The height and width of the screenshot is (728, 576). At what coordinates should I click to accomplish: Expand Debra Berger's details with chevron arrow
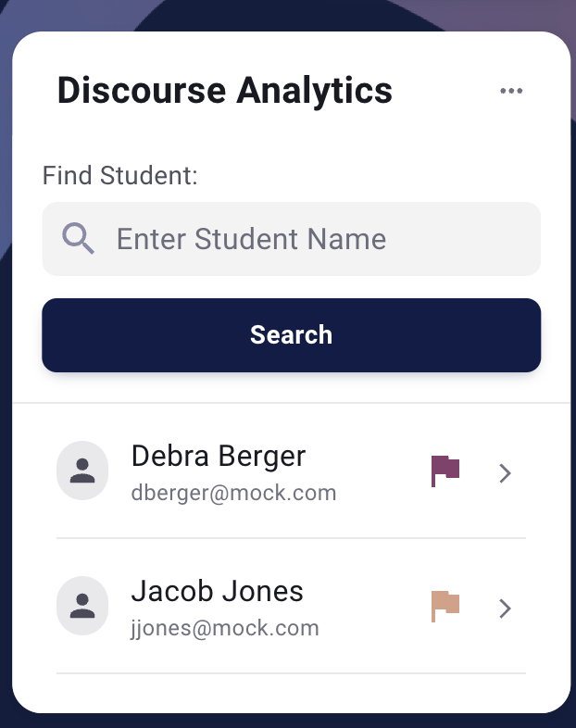click(505, 473)
